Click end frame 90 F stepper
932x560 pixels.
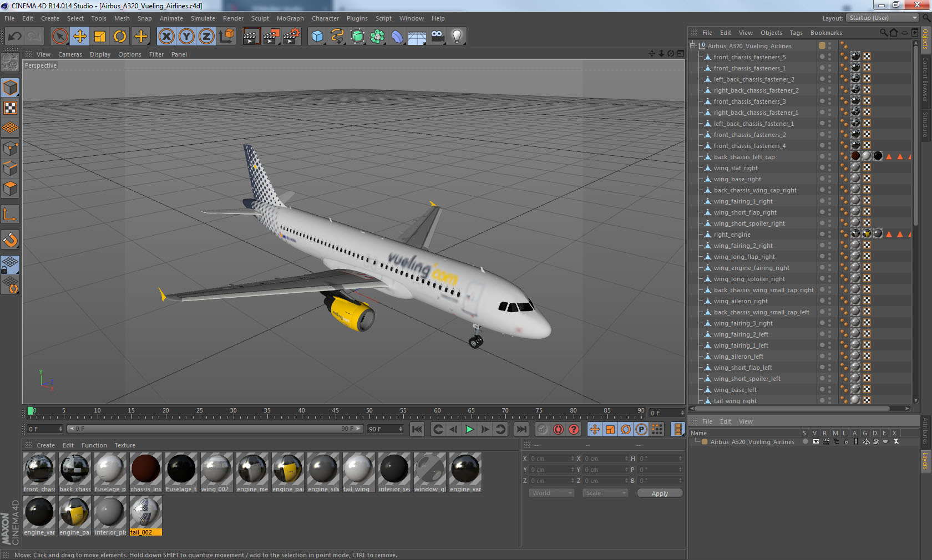click(401, 429)
